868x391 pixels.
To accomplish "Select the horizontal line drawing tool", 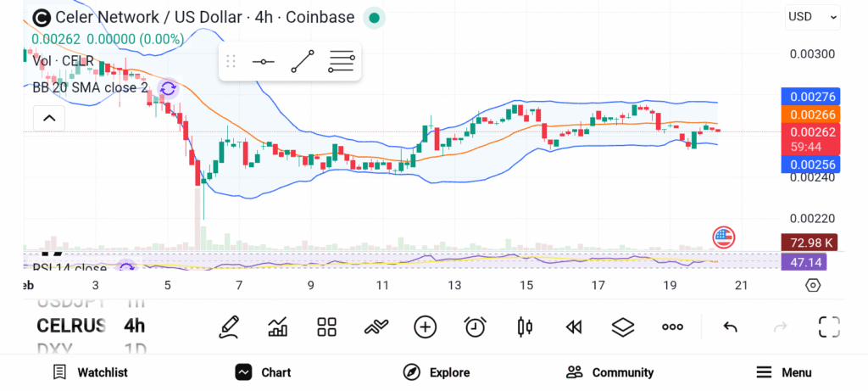I will 264,62.
